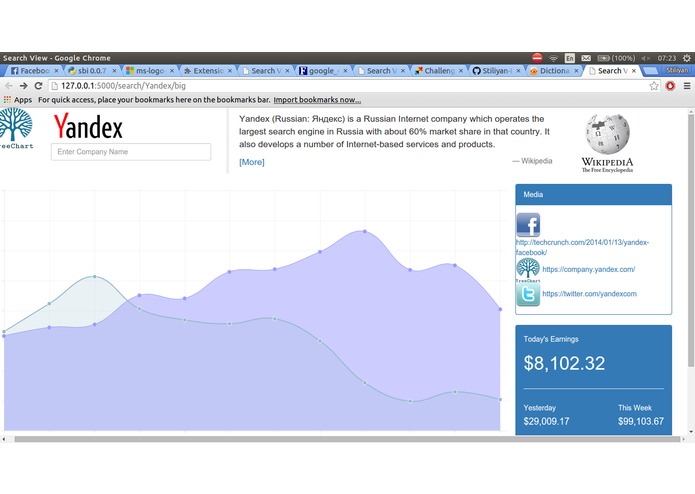Open the company.yandex.com link
The width and height of the screenshot is (695, 494).
pyautogui.click(x=589, y=269)
